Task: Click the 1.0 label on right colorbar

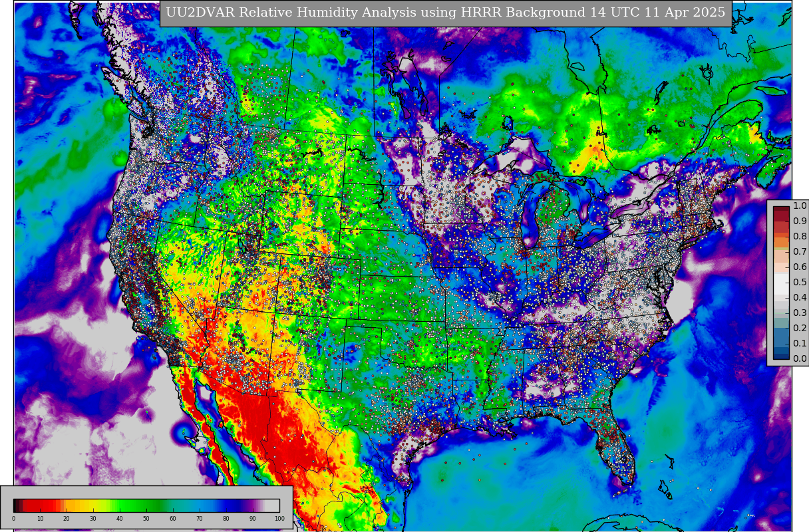Action: 800,206
